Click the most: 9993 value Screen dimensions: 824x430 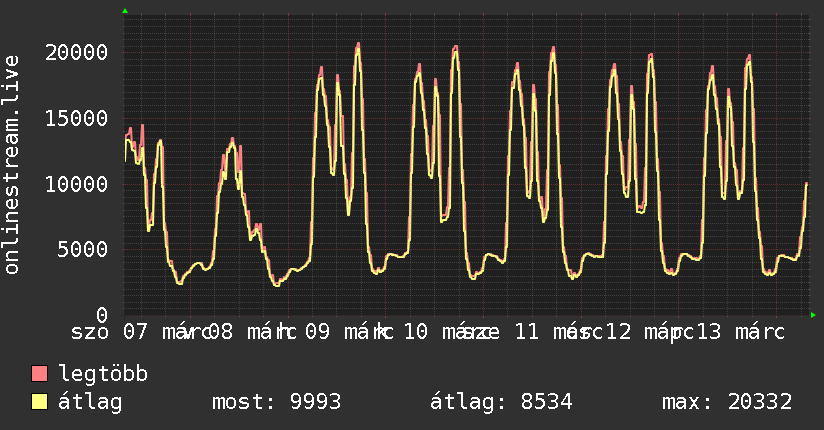tap(277, 403)
